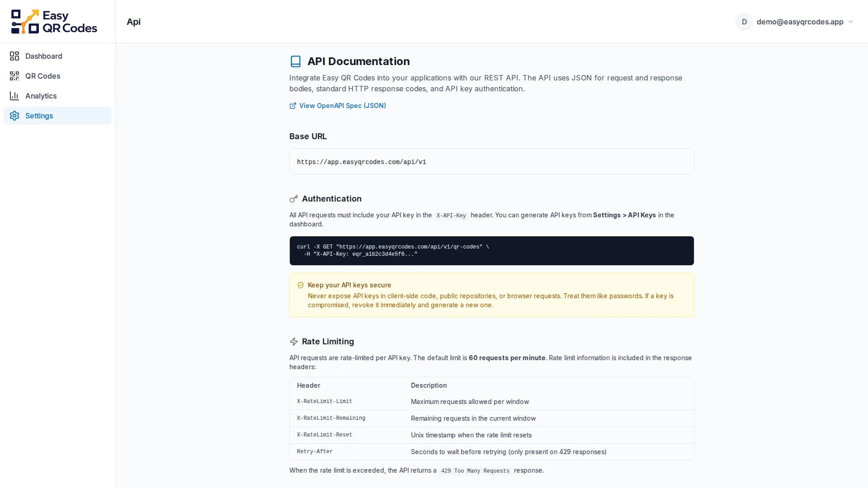Screen dimensions: 868x488
Task: Click the "Rate Limiting" heading text
Action: [328, 342]
